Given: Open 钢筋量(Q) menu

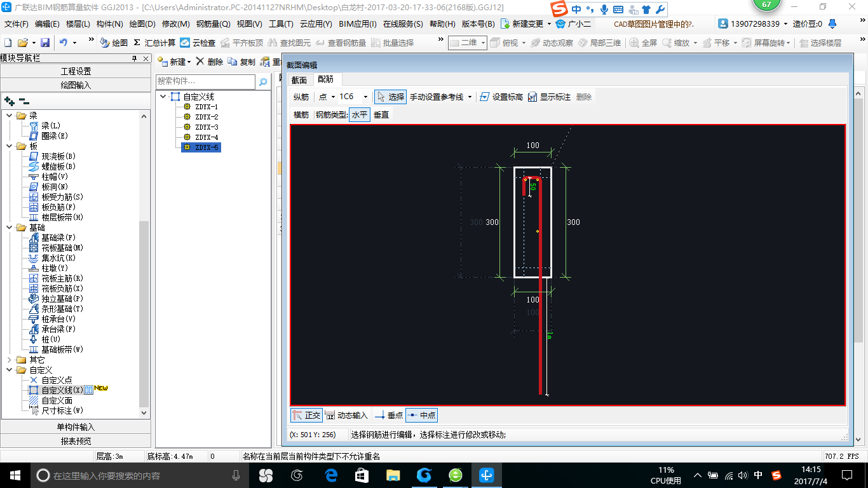Looking at the screenshot, I should pos(213,24).
